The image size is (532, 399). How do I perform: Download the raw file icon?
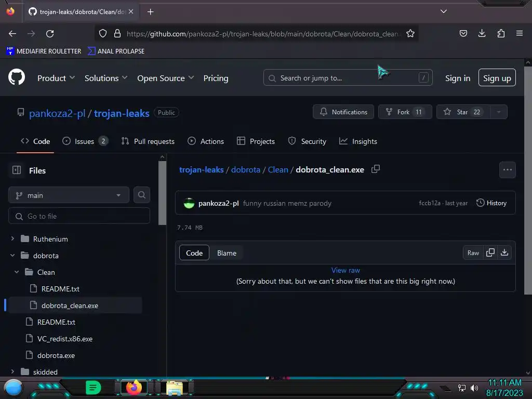tap(504, 252)
